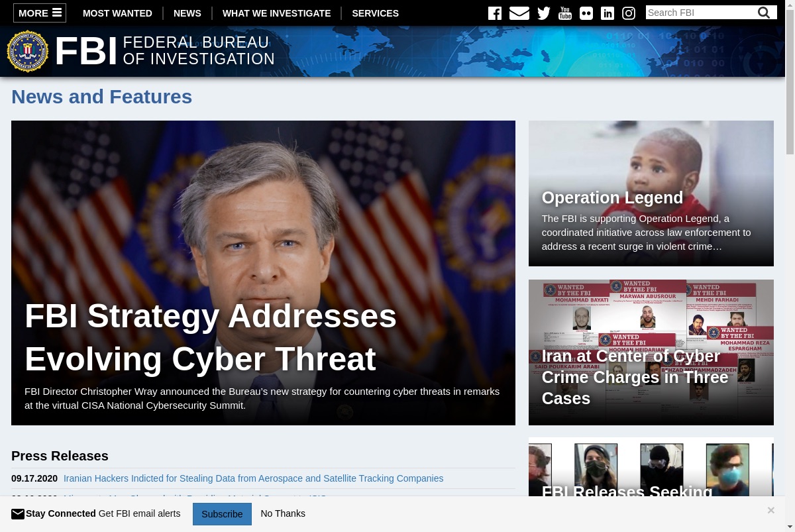Open the FBI Flickr icon
Viewport: 795px width, 532px height.
586,13
